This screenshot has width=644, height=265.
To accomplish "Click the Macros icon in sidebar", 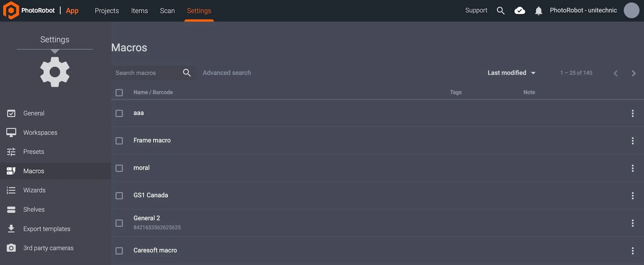I will 11,171.
